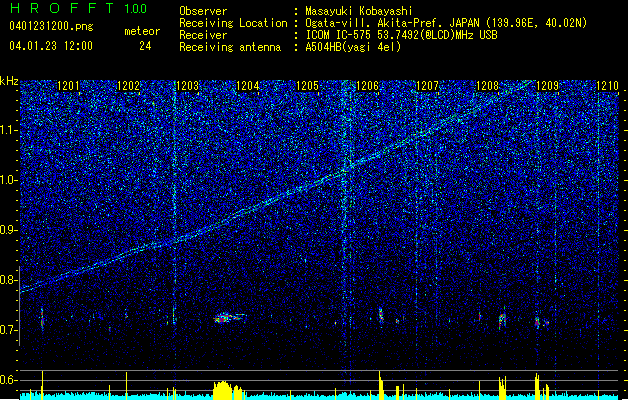
Task: Click the 1207 time marker
Action: pyautogui.click(x=427, y=86)
